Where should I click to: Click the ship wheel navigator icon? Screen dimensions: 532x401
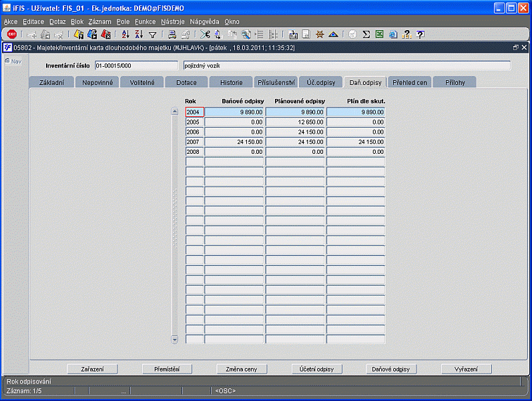pyautogui.click(x=320, y=34)
